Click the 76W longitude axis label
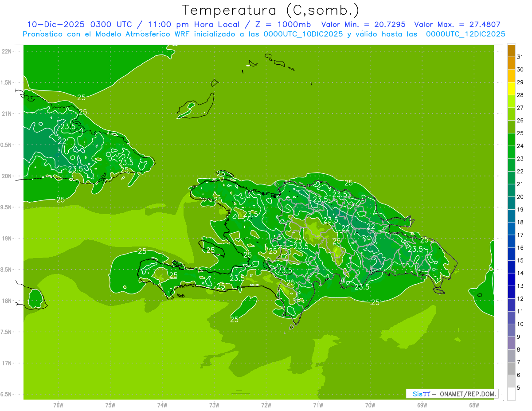 tap(58, 405)
